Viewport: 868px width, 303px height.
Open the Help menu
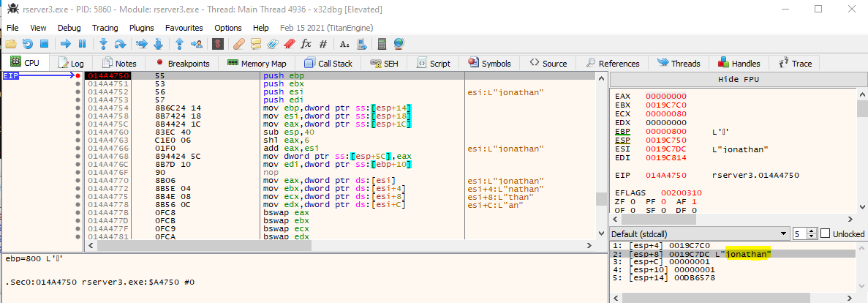[x=261, y=28]
